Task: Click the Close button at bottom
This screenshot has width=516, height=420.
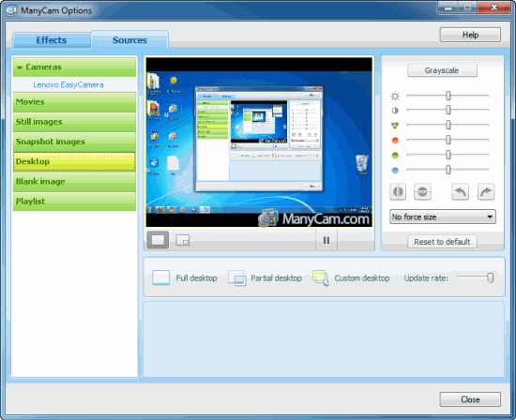Action: click(x=470, y=399)
